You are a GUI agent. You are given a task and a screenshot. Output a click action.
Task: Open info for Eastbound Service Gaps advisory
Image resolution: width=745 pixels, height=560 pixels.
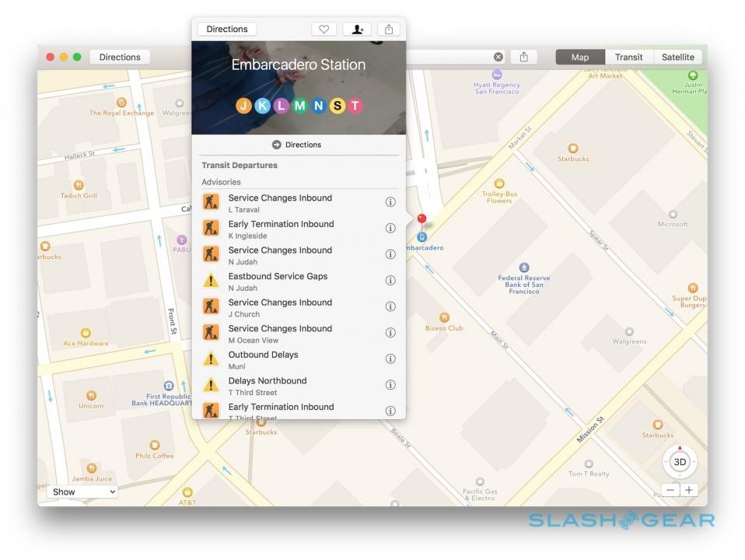click(x=390, y=281)
